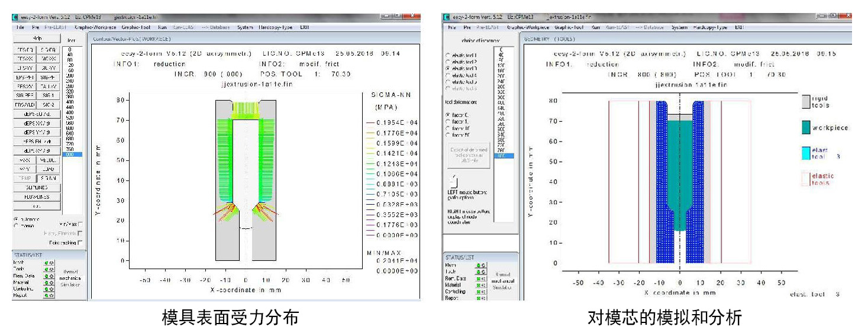The width and height of the screenshot is (868, 336).
Task: Enable the Min/Max checkbox
Action: tap(80, 224)
